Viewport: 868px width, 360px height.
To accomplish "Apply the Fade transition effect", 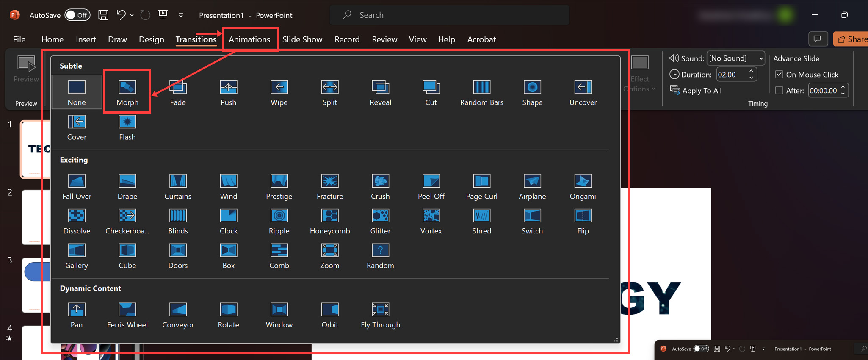I will pos(178,92).
